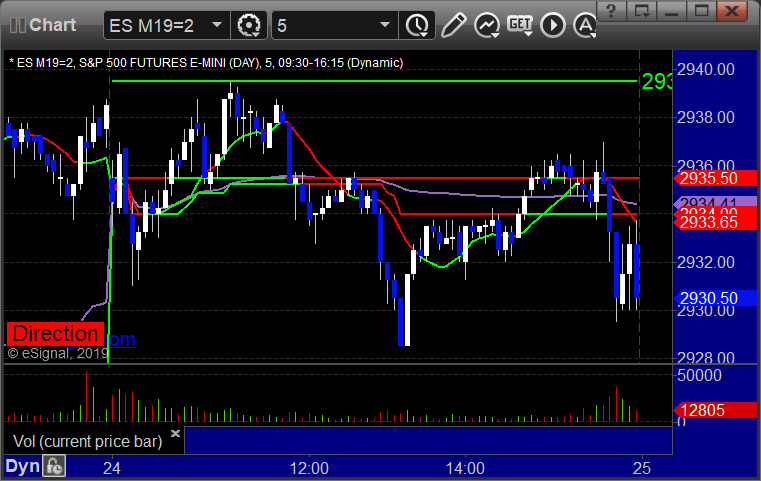Click the 2940.00 price axis label

[x=706, y=70]
